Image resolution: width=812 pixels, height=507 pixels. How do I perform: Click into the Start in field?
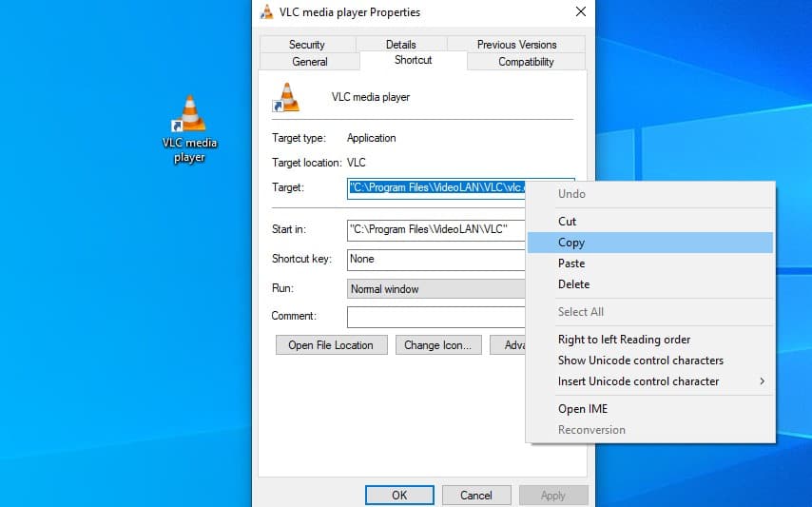tap(436, 229)
